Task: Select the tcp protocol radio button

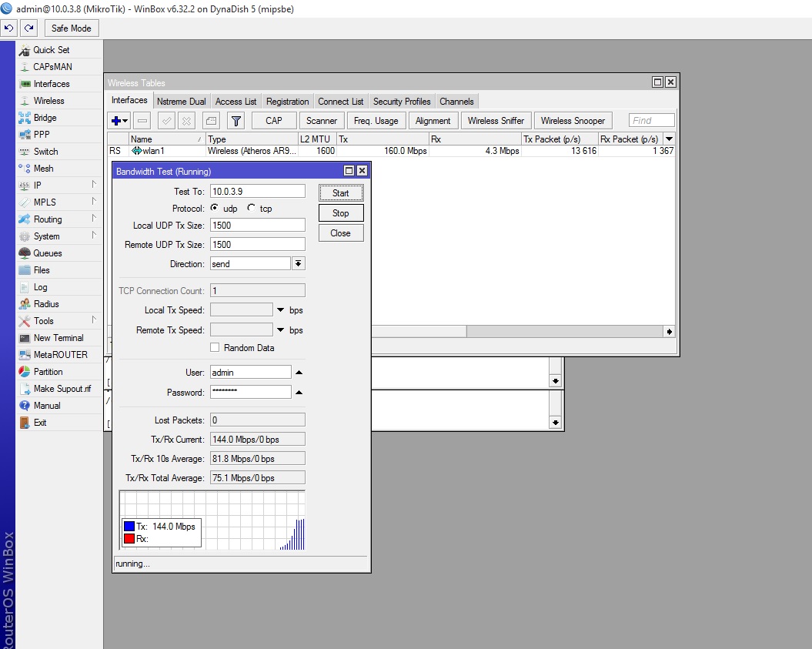Action: pyautogui.click(x=252, y=209)
